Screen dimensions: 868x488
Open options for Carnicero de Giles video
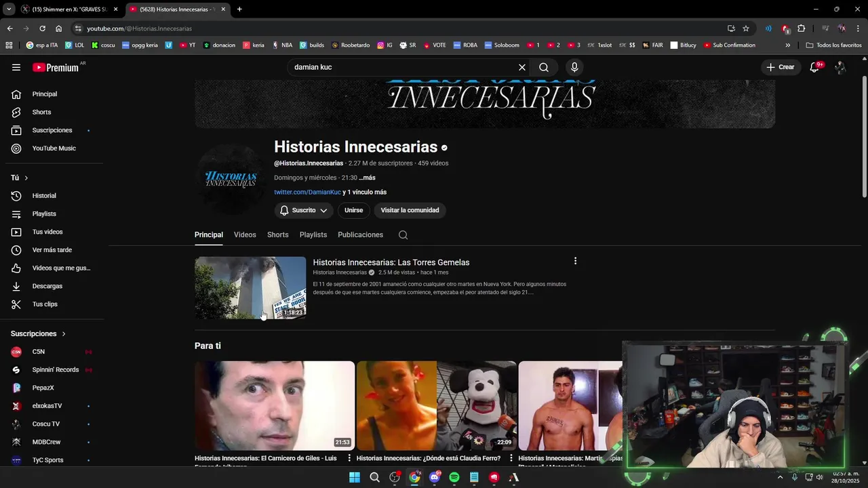pyautogui.click(x=349, y=459)
